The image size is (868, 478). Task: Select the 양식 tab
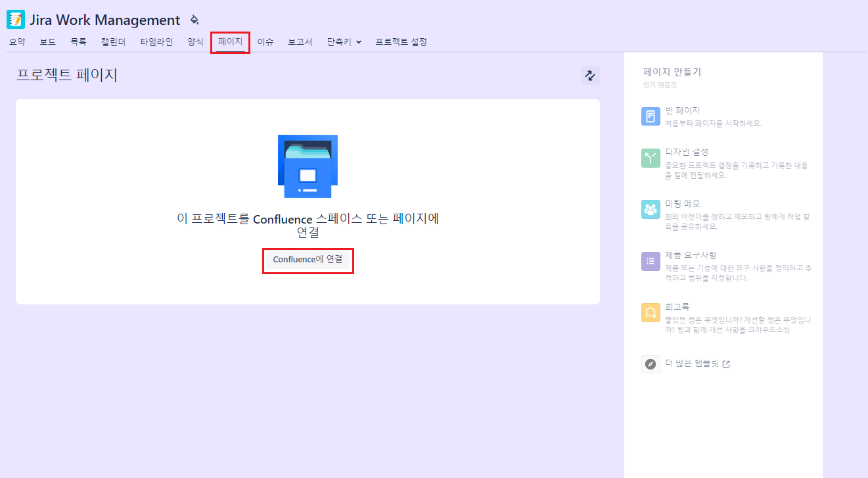(195, 42)
